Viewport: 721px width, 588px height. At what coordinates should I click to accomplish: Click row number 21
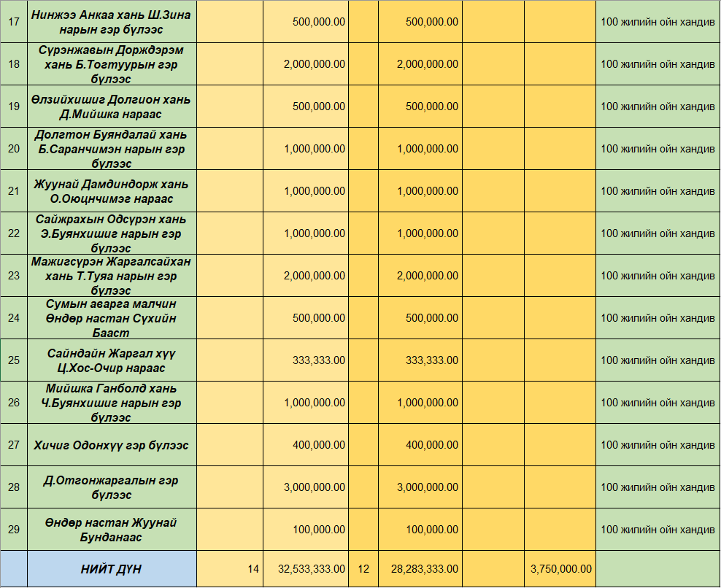click(x=14, y=191)
